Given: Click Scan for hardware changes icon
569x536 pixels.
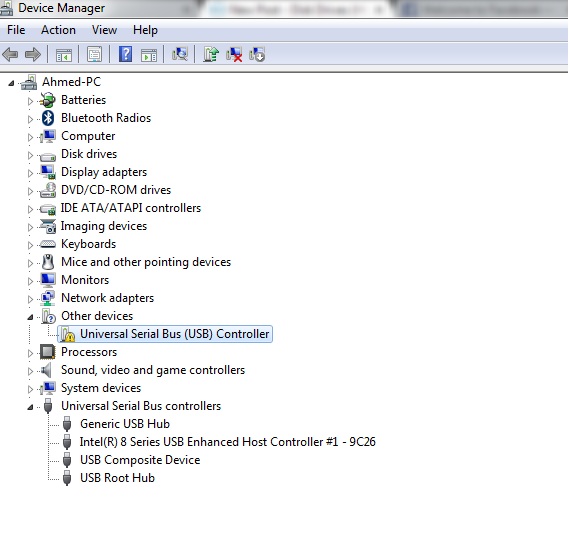Looking at the screenshot, I should pos(180,54).
